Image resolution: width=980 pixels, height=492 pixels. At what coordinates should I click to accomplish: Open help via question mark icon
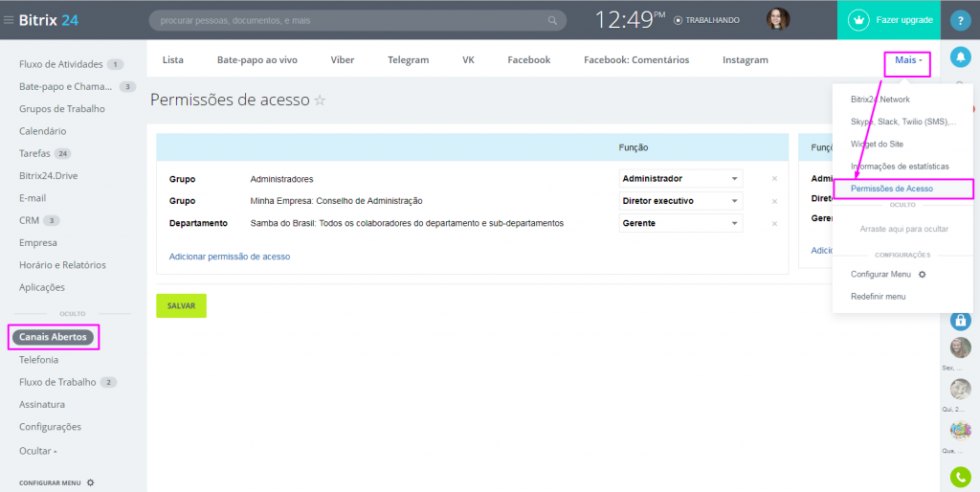click(x=961, y=20)
